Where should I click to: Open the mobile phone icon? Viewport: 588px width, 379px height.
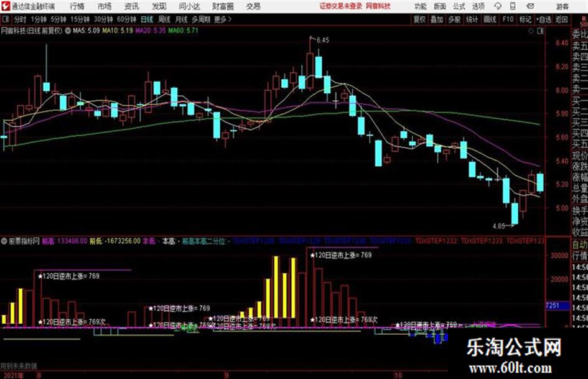[512, 6]
